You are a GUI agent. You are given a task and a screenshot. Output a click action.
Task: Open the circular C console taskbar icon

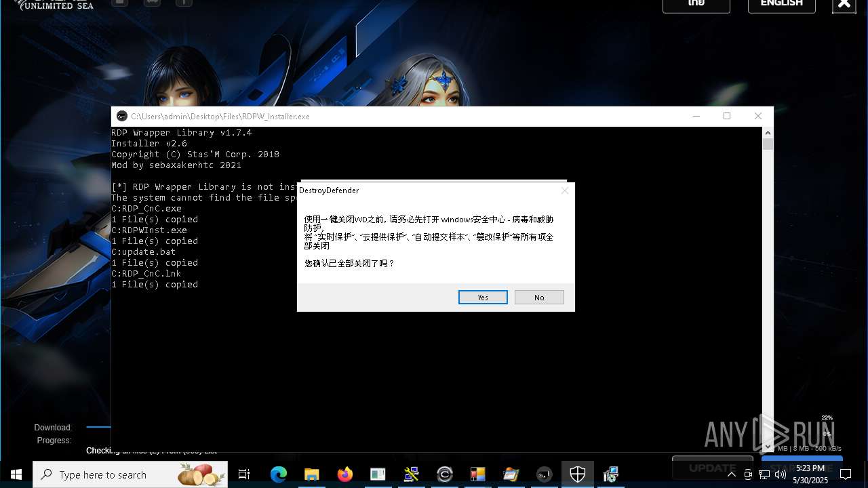[x=445, y=474]
